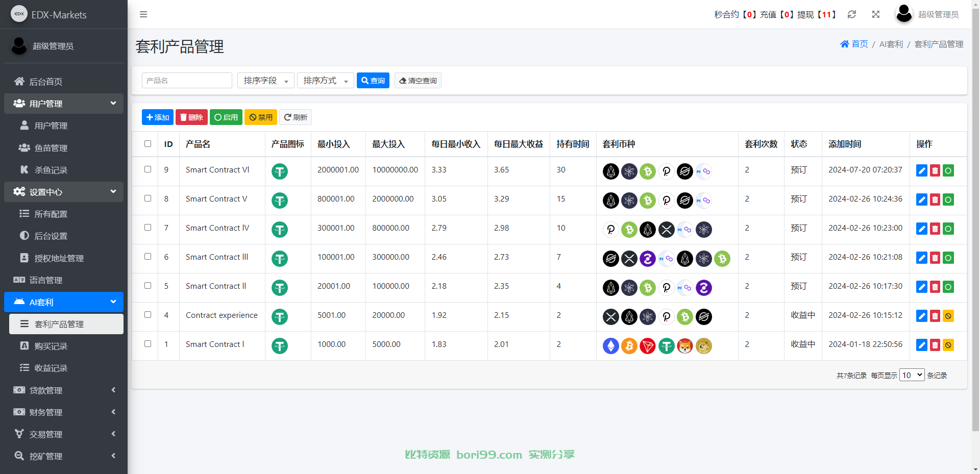Click the blue 添加 button
The height and width of the screenshot is (474, 980).
158,117
